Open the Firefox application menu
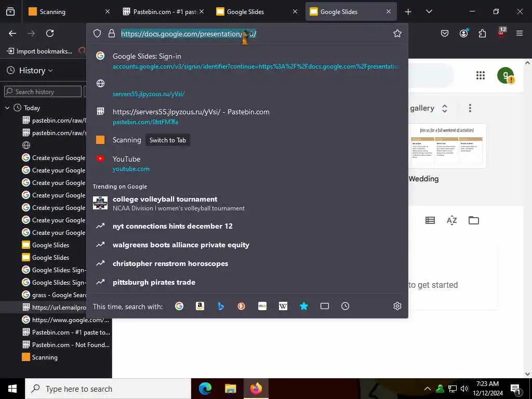This screenshot has width=532, height=399. tap(520, 33)
